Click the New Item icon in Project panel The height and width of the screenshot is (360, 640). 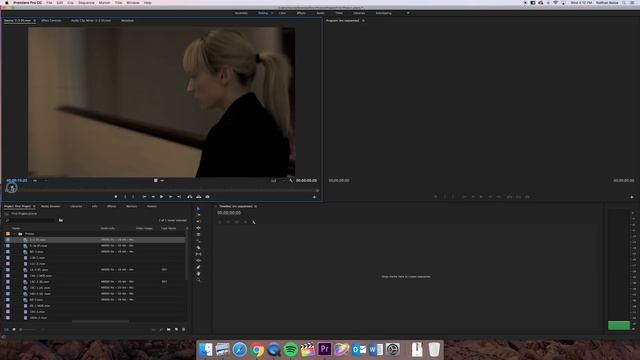pos(176,329)
